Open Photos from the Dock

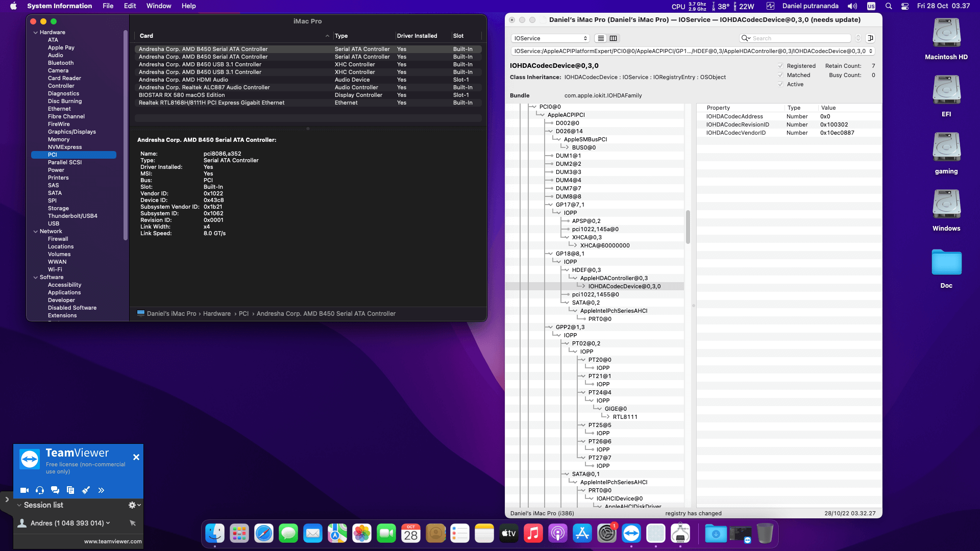pos(362,534)
